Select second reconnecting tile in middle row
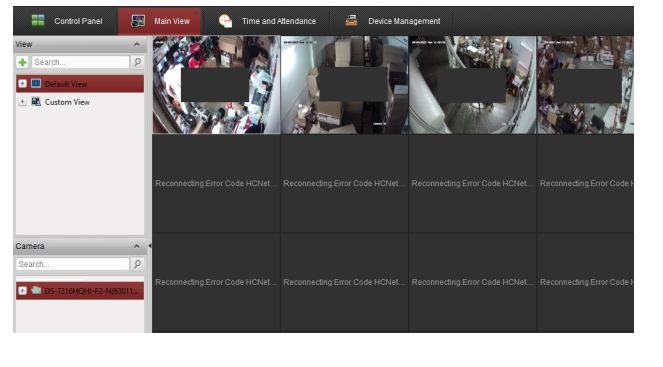Image resolution: width=663 pixels, height=367 pixels. coord(345,184)
